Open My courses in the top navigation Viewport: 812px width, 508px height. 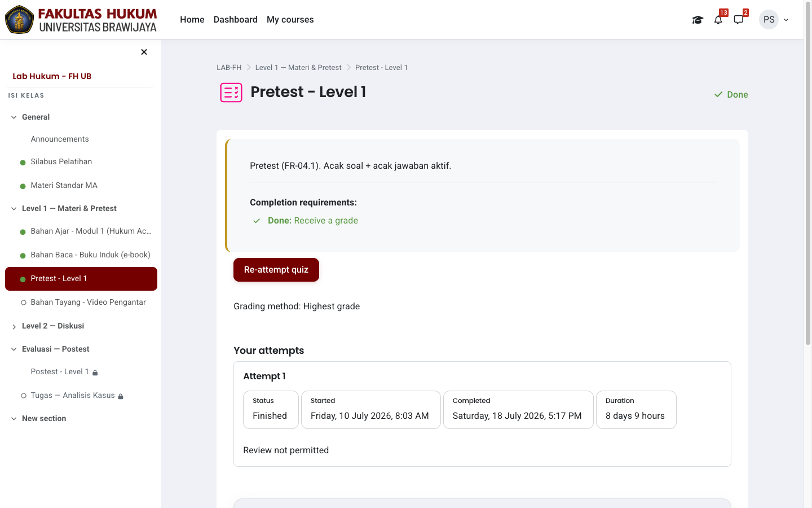290,20
